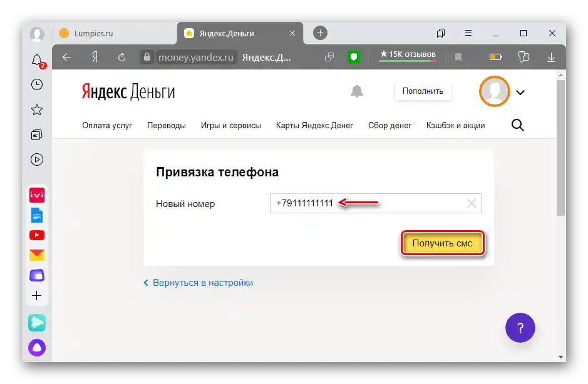Reload the current page
This screenshot has height=384, width=588.
[121, 58]
